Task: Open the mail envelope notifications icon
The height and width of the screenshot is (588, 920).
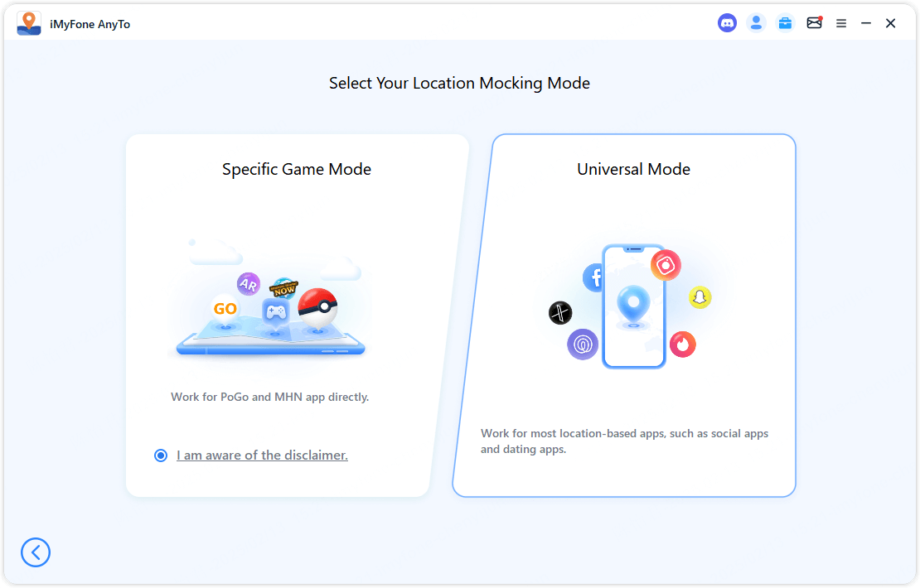Action: click(814, 23)
